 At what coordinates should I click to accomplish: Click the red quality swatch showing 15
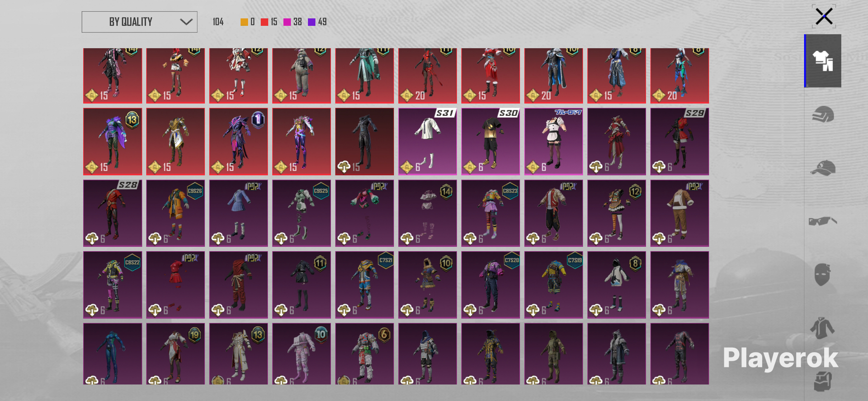[x=264, y=22]
